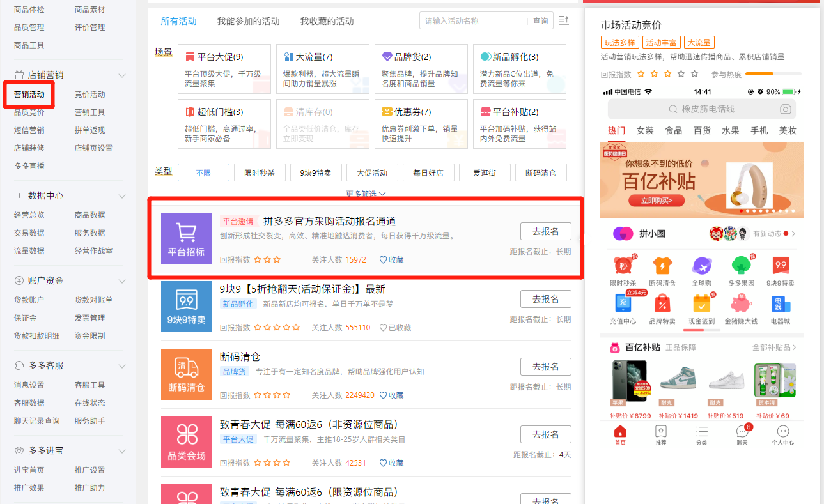Collapse the 多多进宝 sidebar section chevron
Viewport: 824px width, 504px height.
click(x=122, y=451)
